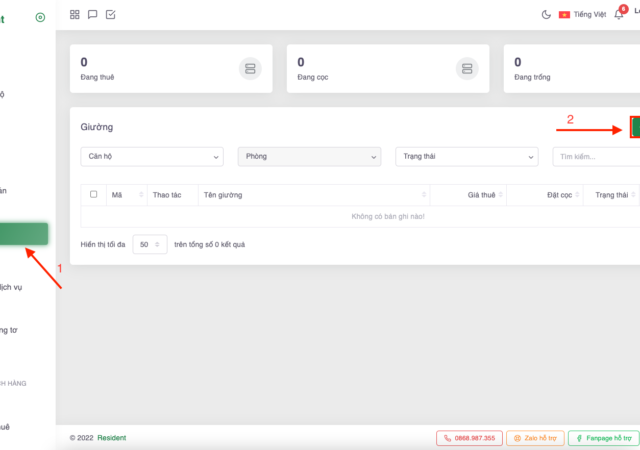Open the Căn hộ dropdown filter
640x450 pixels.
152,157
